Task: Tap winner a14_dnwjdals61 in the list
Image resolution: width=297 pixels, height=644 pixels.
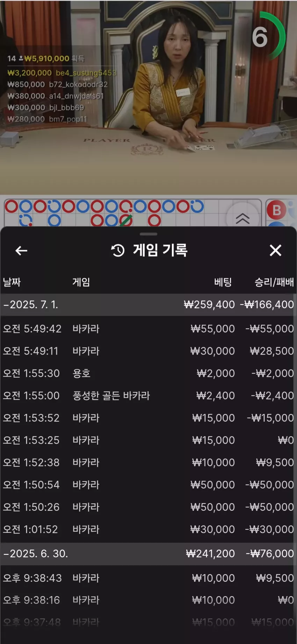Action: [x=56, y=96]
